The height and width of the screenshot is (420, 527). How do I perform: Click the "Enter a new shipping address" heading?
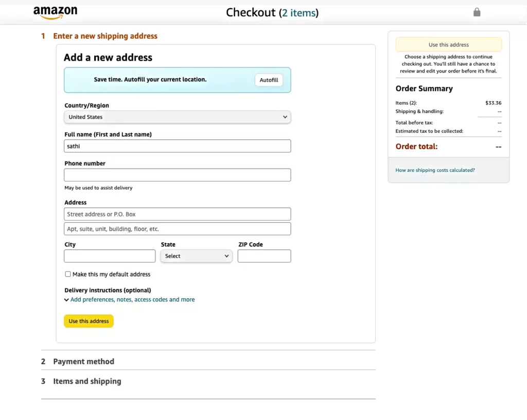[106, 35]
